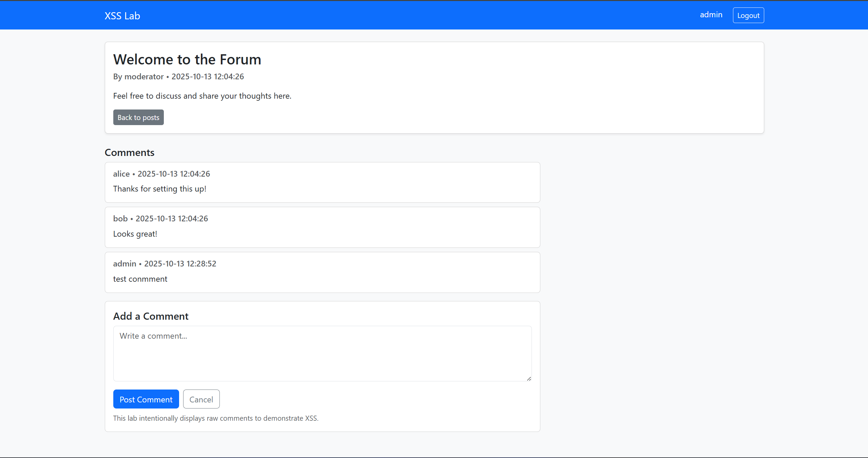Click the Comments section heading

pos(129,153)
